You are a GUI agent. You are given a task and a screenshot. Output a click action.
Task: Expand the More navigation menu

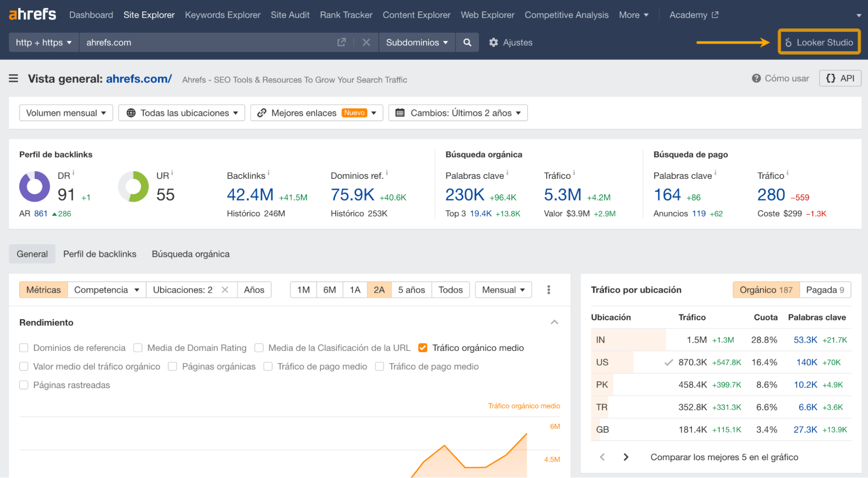tap(634, 14)
